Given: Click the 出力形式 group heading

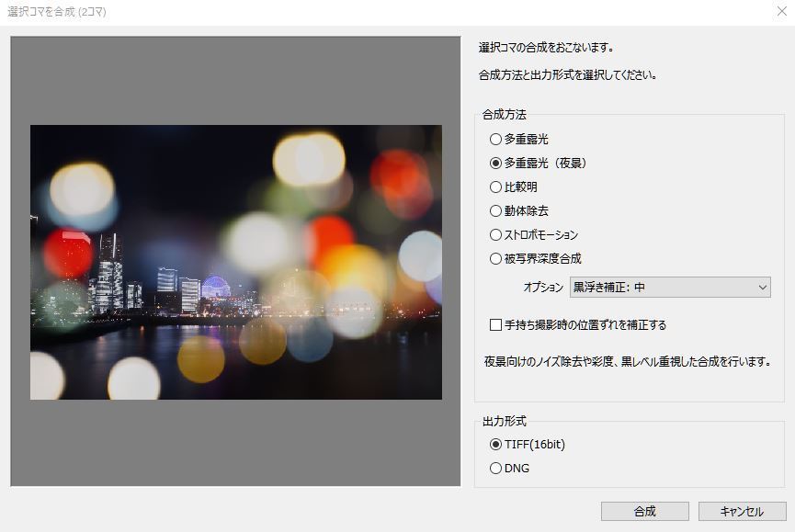Looking at the screenshot, I should pos(504,422).
